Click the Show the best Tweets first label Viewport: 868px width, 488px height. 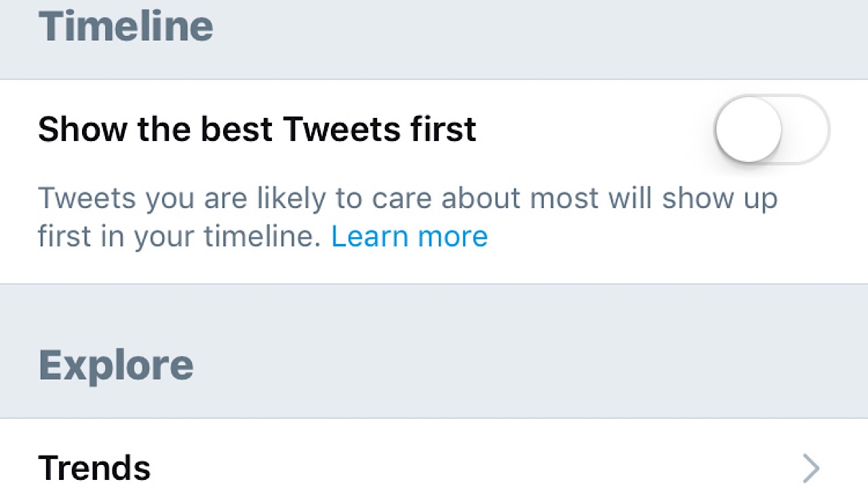[x=257, y=129]
